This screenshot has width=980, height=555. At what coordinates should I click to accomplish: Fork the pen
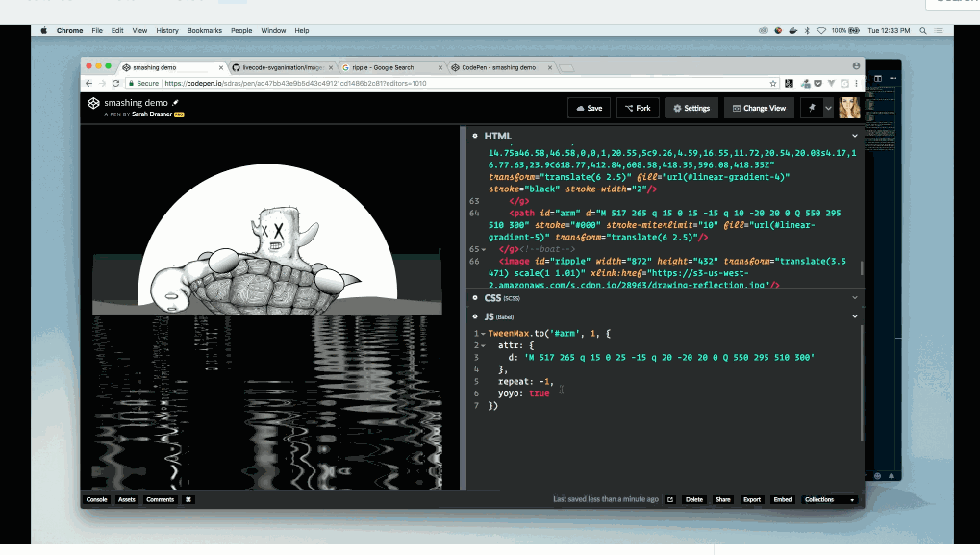(x=638, y=108)
